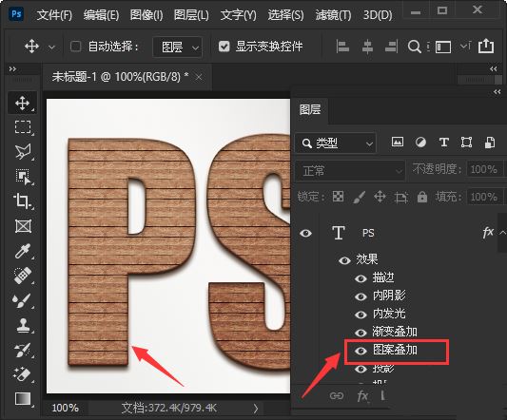Viewport: 507px width, 420px height.
Task: Expand status bar info arrow
Action: (x=256, y=409)
